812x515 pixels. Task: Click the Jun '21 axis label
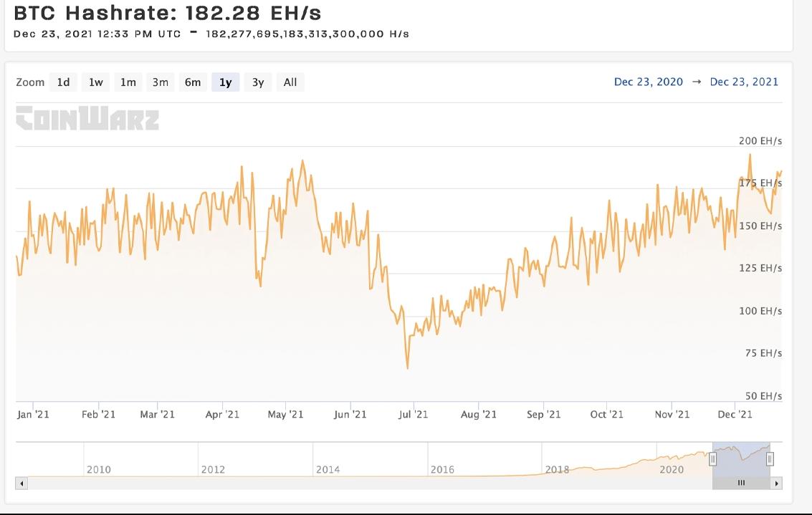click(350, 415)
